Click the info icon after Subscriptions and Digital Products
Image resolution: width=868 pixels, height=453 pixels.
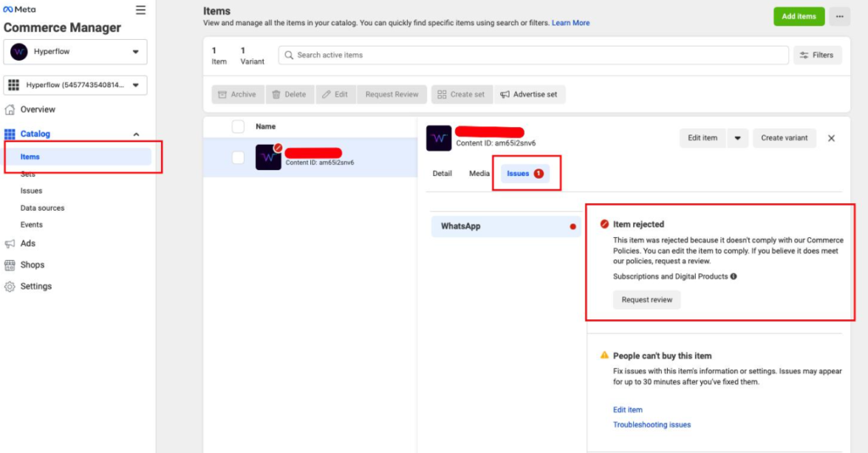tap(733, 277)
